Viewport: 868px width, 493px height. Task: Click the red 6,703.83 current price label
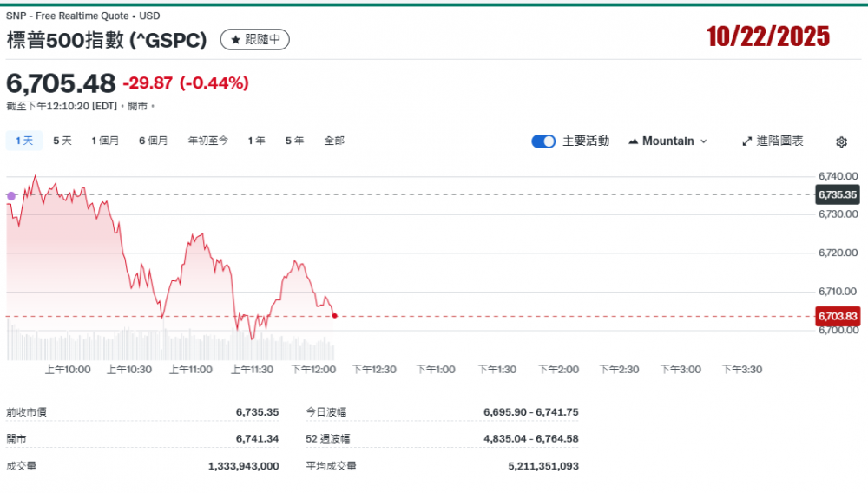pyautogui.click(x=837, y=317)
